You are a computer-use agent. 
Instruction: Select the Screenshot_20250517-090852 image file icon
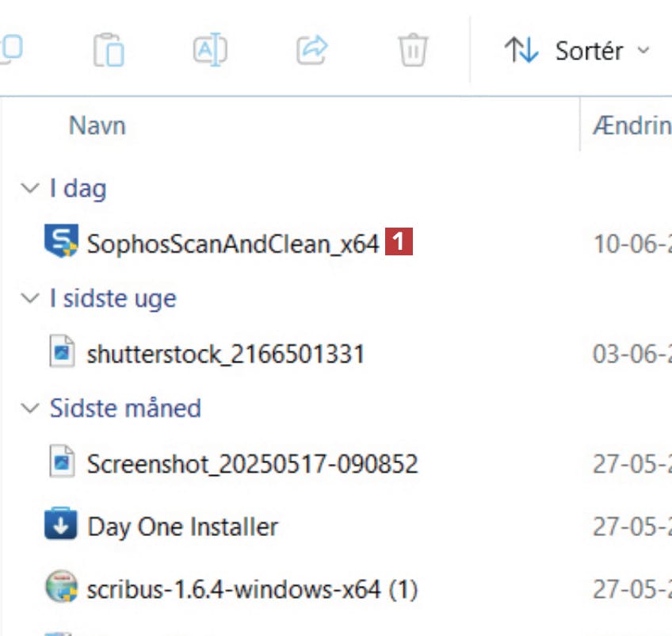click(x=62, y=463)
